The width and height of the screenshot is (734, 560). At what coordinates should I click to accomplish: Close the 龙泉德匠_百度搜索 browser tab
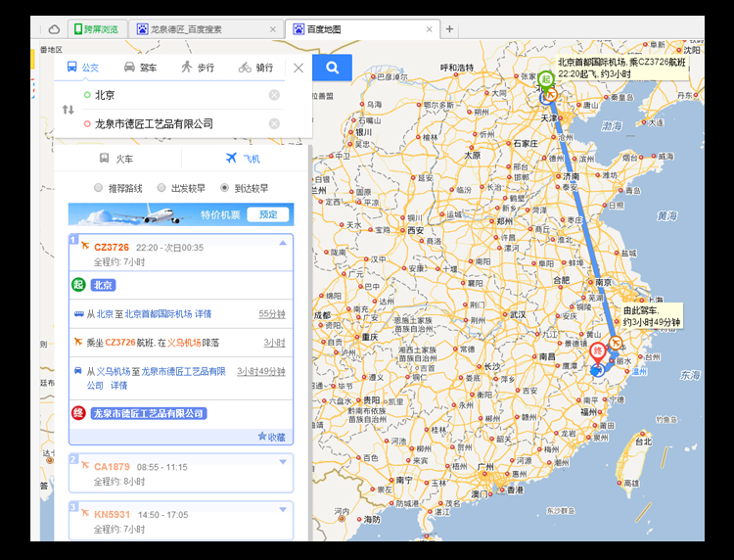coord(273,29)
